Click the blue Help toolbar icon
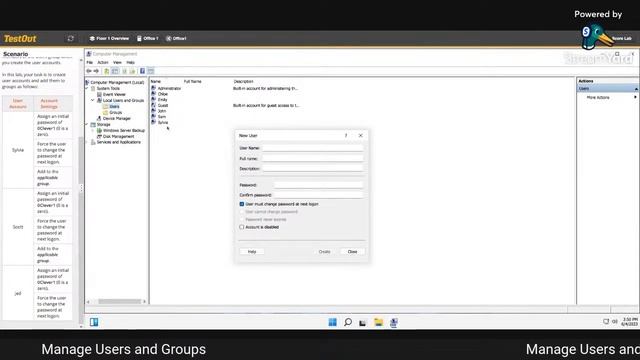The width and height of the screenshot is (640, 360). pyautogui.click(x=142, y=71)
